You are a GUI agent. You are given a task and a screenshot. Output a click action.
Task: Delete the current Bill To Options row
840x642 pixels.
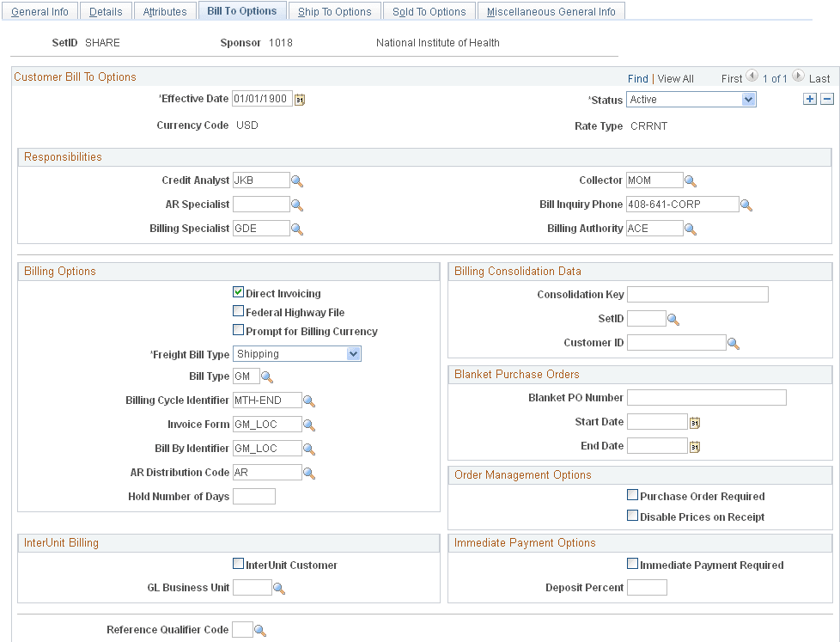pos(826,98)
